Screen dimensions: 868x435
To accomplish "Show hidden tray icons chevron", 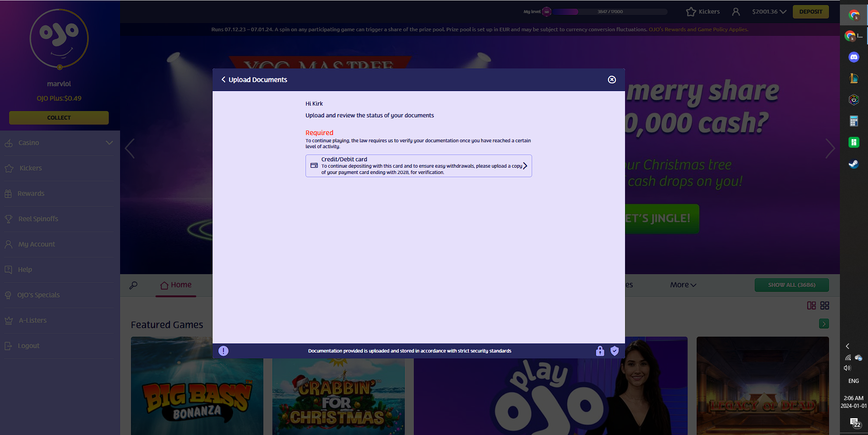I will 848,346.
